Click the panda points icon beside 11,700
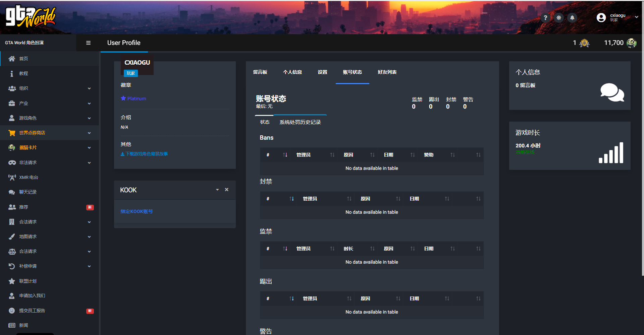Image resolution: width=644 pixels, height=335 pixels. click(x=632, y=43)
